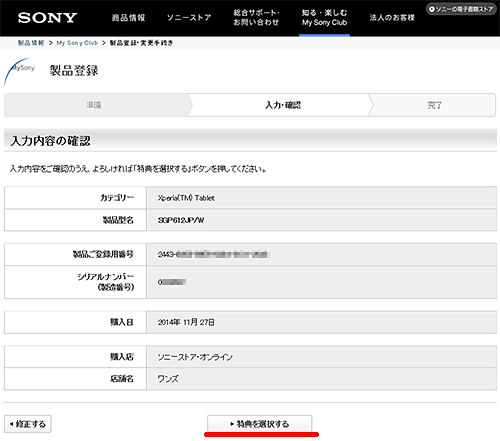Click the カテゴリー row label
The width and height of the screenshot is (500, 441).
117,198
